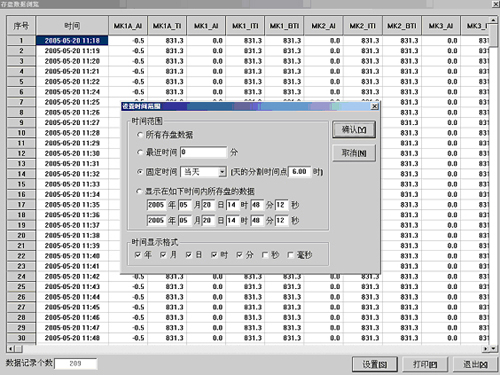
Task: Click the 最近时间 minutes input field
Action: pyautogui.click(x=203, y=152)
